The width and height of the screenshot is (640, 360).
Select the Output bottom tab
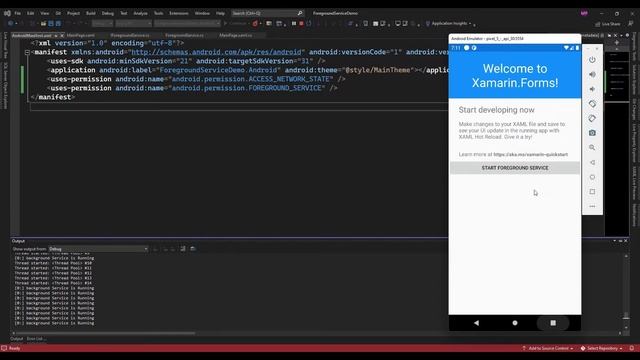(16, 339)
